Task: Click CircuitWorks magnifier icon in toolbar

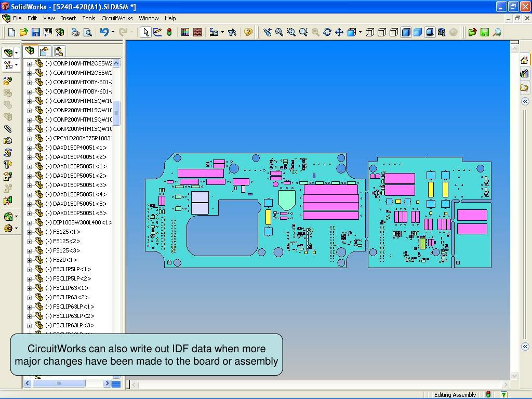Action: tap(497, 32)
